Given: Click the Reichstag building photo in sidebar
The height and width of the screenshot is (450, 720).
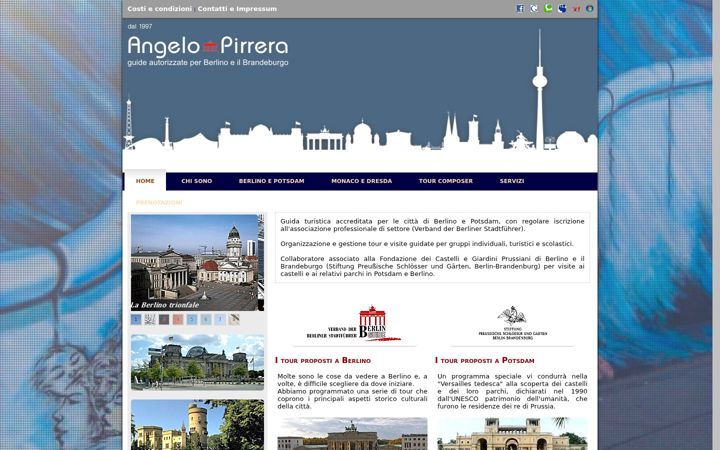Looking at the screenshot, I should pos(197,362).
